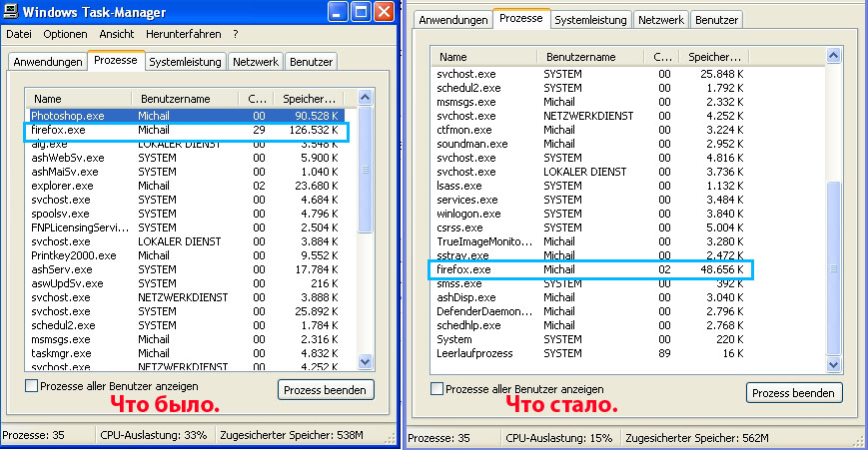Sort by Benutzername column in left window
The width and height of the screenshot is (868, 450).
pyautogui.click(x=185, y=99)
